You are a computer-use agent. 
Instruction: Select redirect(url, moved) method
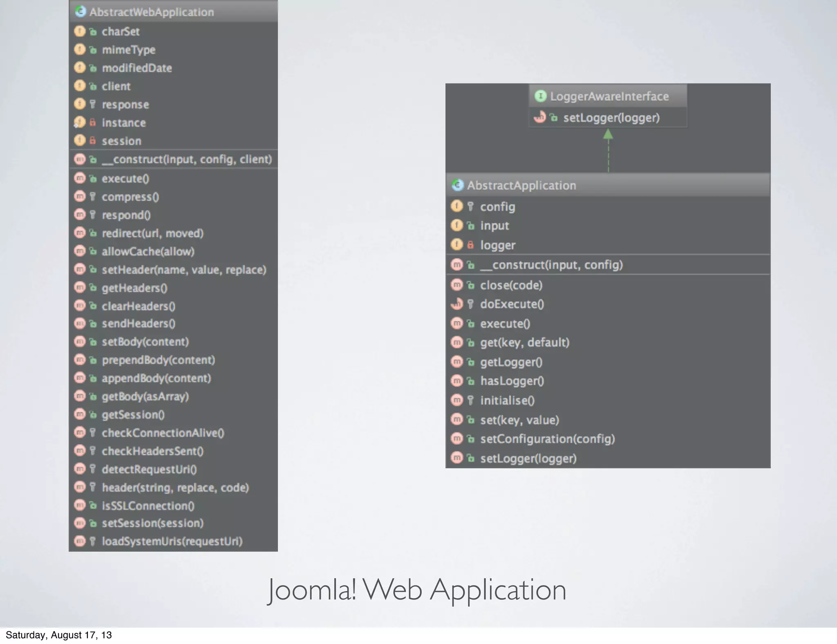tap(174, 233)
